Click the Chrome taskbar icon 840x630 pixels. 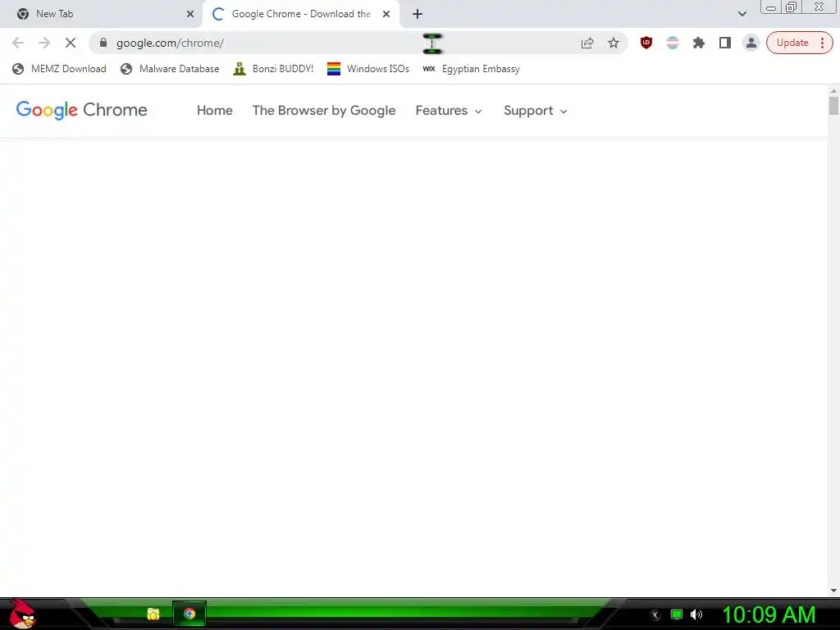189,614
